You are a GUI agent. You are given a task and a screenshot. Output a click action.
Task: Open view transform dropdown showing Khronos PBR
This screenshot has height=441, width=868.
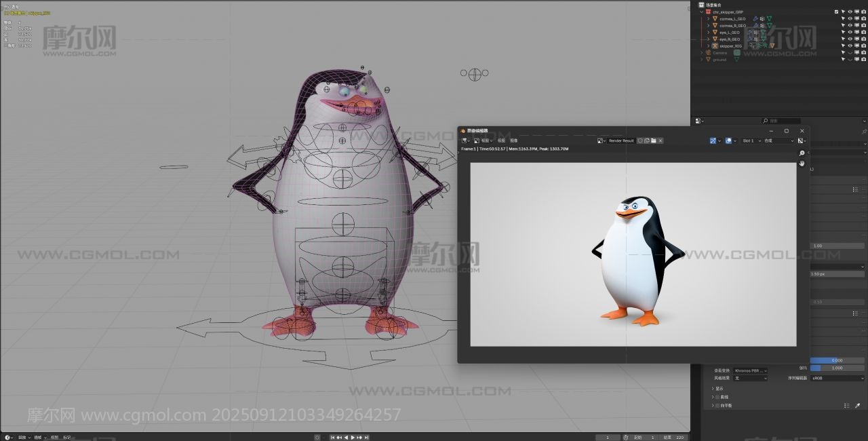click(x=751, y=370)
